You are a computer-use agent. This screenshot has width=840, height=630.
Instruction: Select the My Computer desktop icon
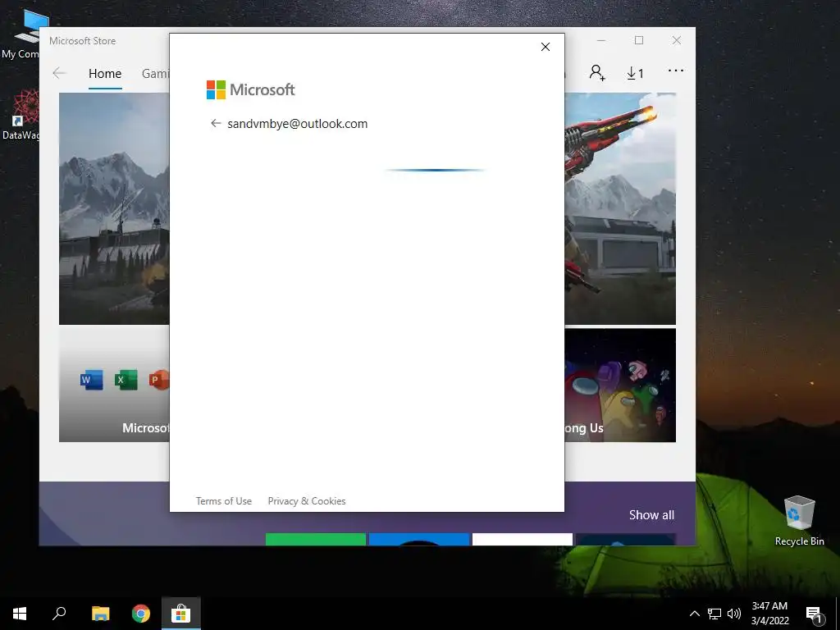pyautogui.click(x=21, y=34)
